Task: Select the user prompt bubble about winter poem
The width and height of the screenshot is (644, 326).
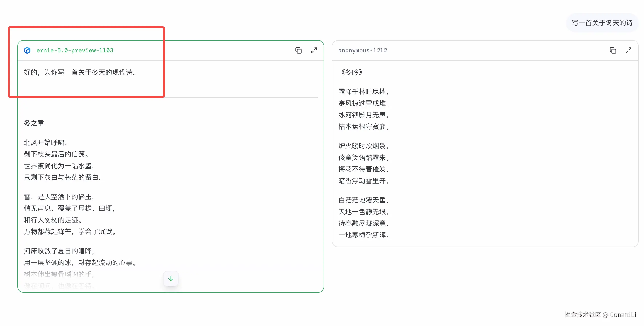Action: point(602,23)
